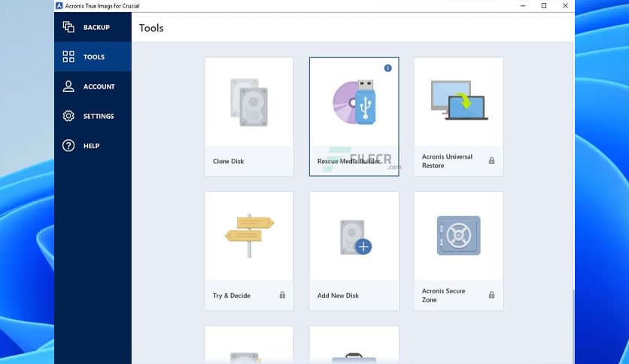The width and height of the screenshot is (629, 364).
Task: Click the Universal Restore monitors icon
Action: [x=459, y=100]
